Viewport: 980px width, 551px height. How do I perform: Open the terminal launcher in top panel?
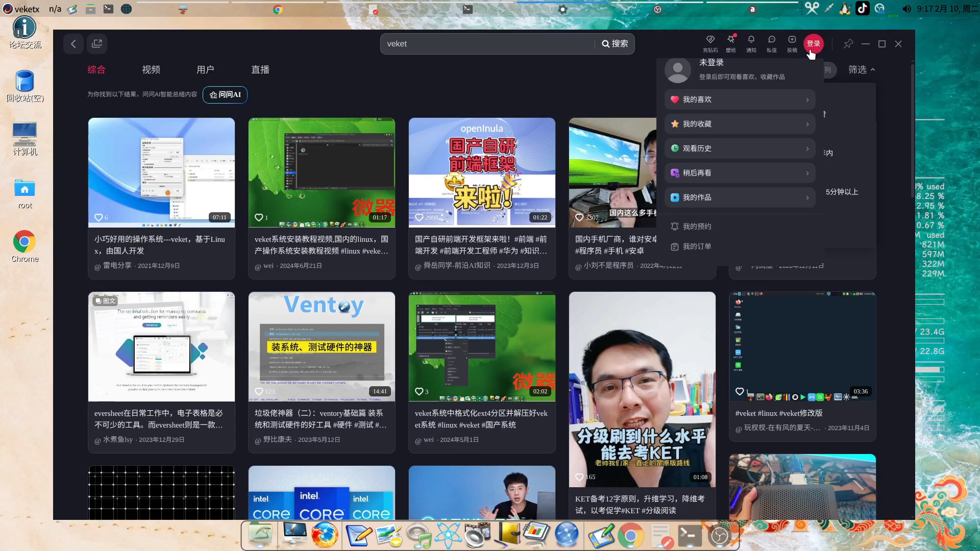coord(108,9)
